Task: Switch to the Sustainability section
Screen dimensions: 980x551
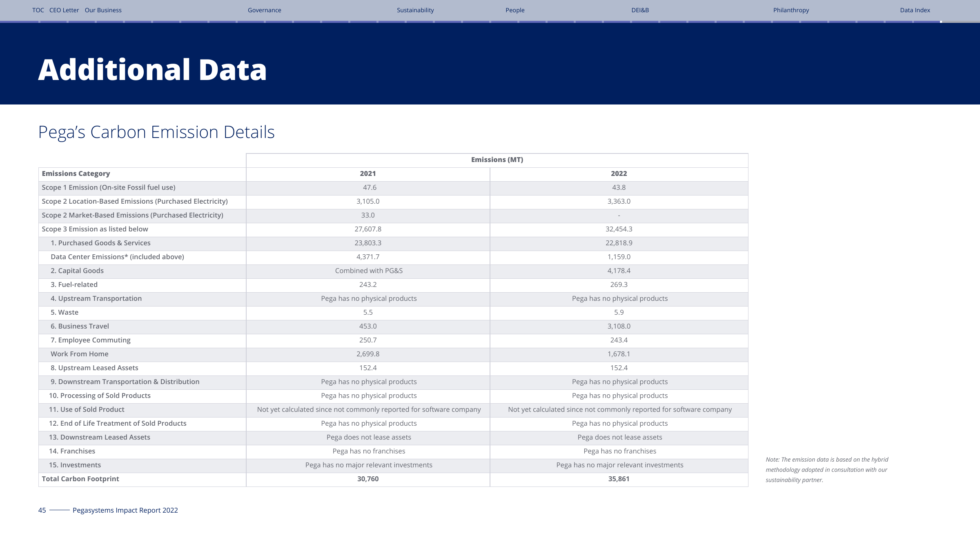Action: [x=415, y=10]
